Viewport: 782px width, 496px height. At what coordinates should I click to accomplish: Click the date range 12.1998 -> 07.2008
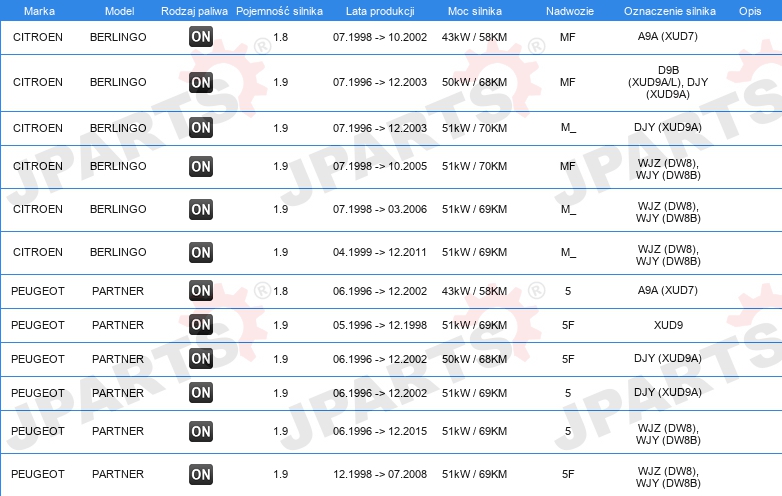tap(380, 474)
